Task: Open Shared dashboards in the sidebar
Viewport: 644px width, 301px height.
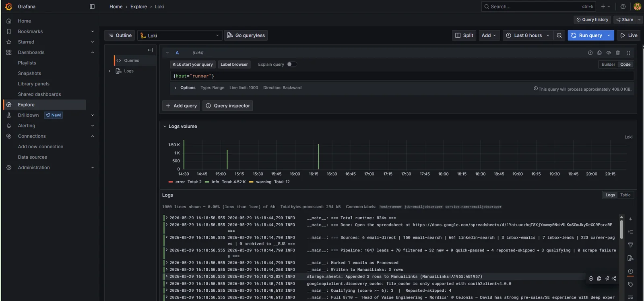Action: click(x=39, y=94)
